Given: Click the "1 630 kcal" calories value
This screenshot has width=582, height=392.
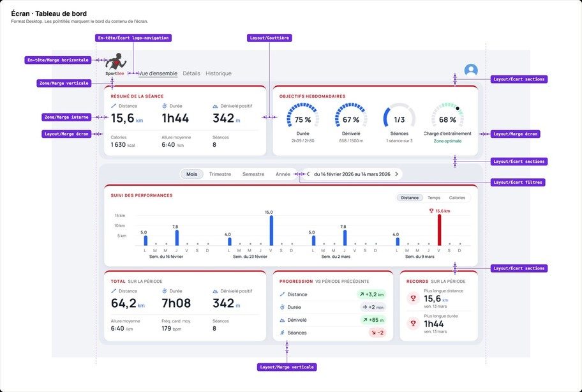Looking at the screenshot, I should (123, 145).
